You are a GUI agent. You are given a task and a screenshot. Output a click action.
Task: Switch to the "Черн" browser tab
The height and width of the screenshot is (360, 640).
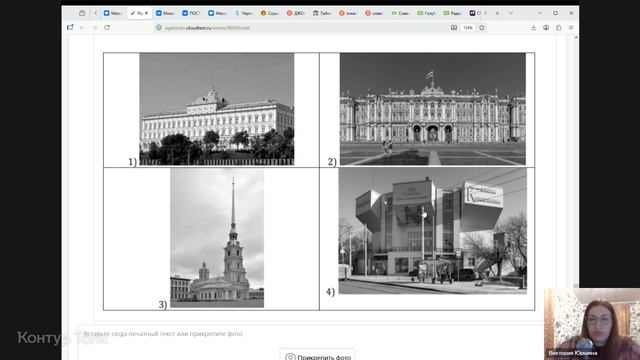[243, 13]
